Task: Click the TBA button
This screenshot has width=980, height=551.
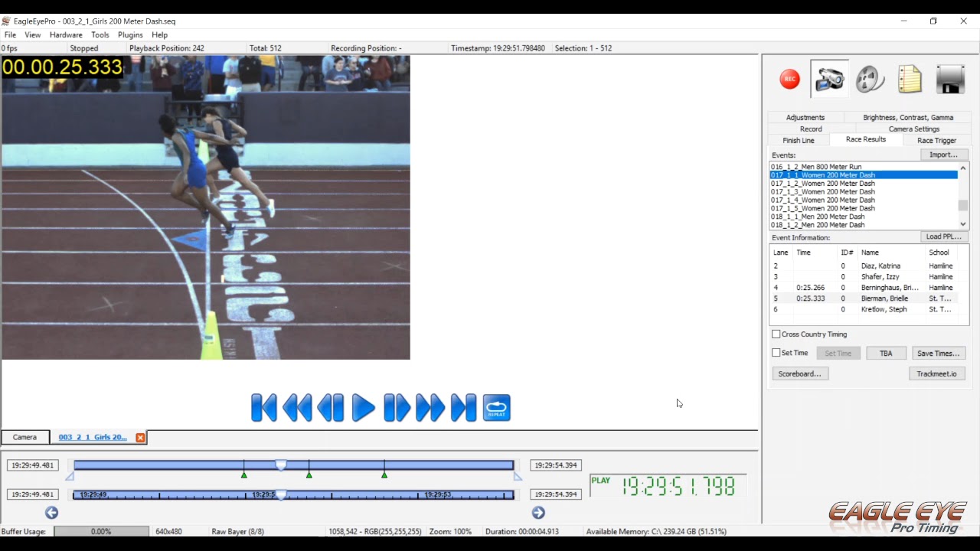Action: click(x=886, y=354)
